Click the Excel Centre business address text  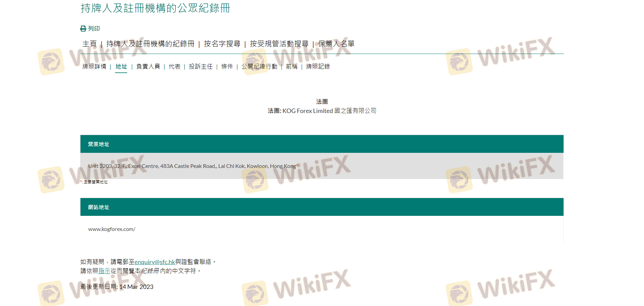click(x=192, y=166)
